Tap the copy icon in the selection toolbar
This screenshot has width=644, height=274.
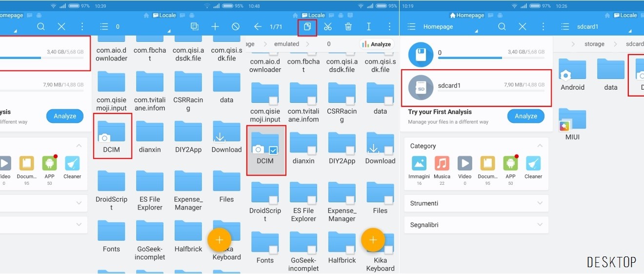307,27
